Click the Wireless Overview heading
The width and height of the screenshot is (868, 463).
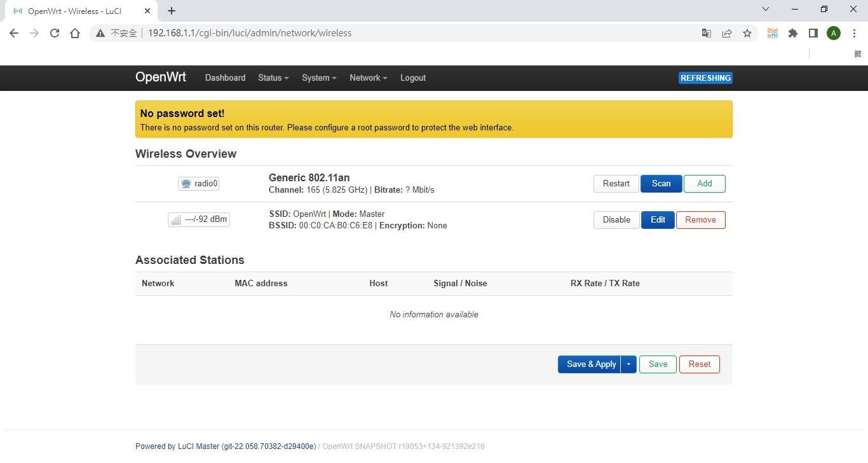click(186, 154)
